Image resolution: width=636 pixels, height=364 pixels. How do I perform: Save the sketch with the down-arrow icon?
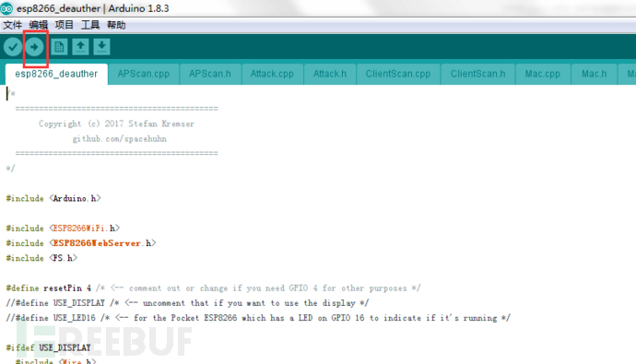tap(101, 47)
